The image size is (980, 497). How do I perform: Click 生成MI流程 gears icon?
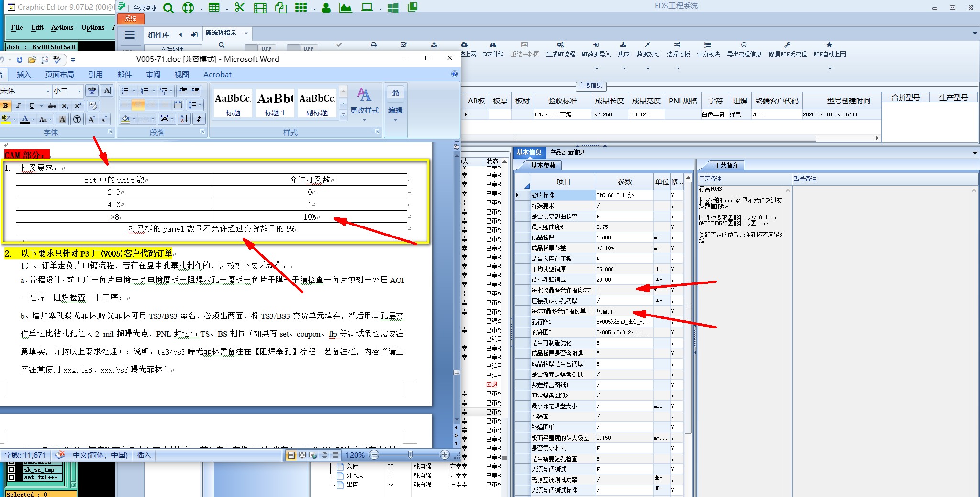pyautogui.click(x=560, y=49)
